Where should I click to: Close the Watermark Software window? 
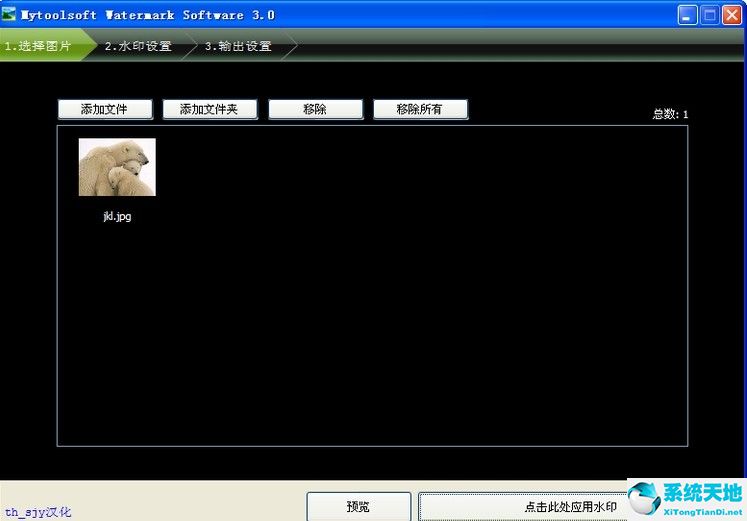click(x=731, y=15)
